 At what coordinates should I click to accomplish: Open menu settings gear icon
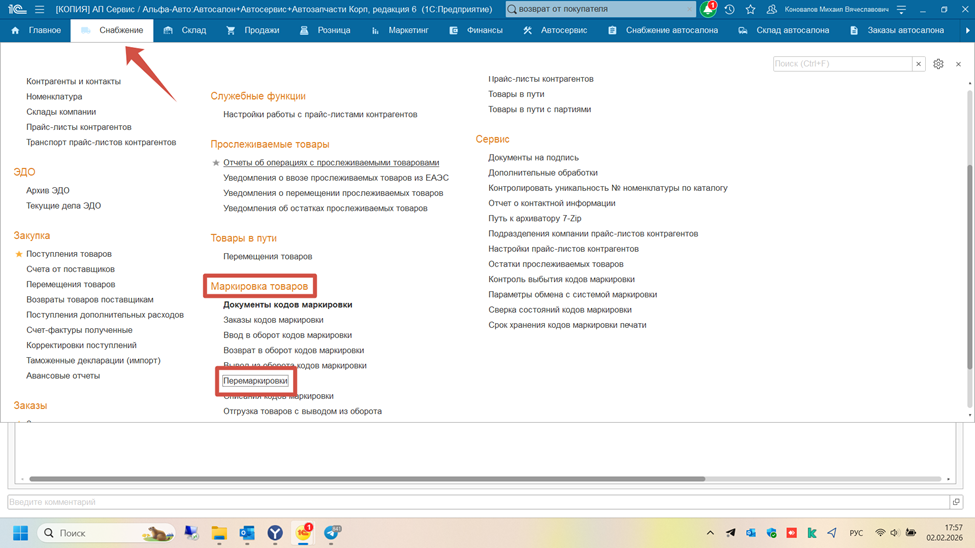click(938, 64)
